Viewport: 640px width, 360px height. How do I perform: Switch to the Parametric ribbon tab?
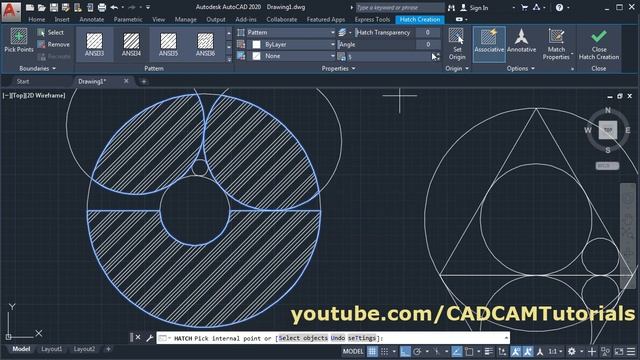(128, 19)
